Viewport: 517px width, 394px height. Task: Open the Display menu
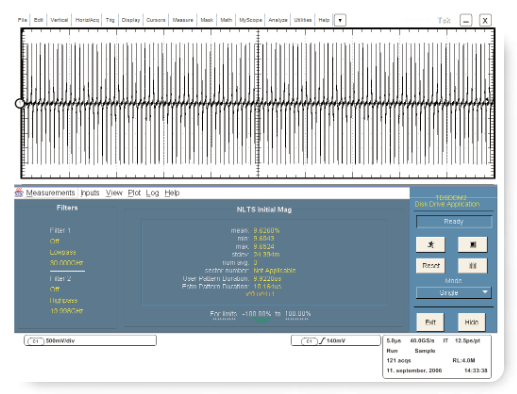pos(131,20)
